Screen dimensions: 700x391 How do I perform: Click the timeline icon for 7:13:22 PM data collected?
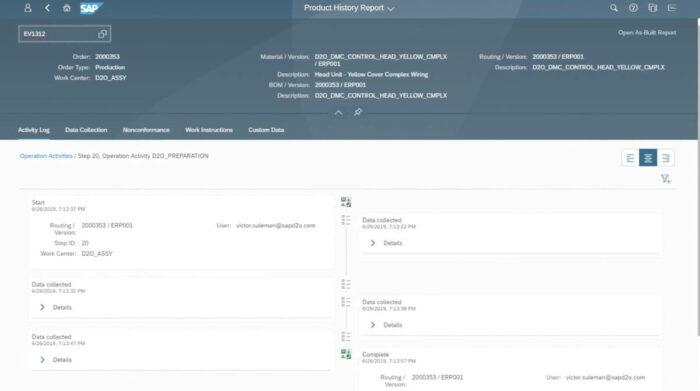[346, 220]
